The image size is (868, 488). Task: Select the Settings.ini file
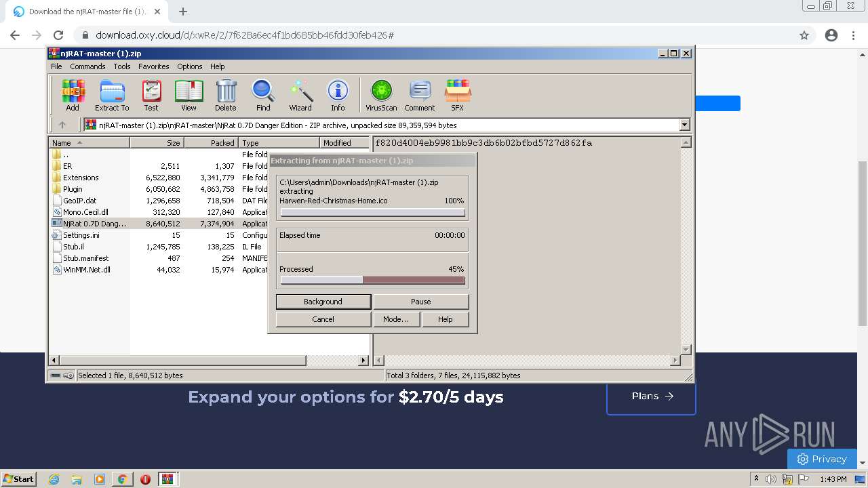coord(81,235)
